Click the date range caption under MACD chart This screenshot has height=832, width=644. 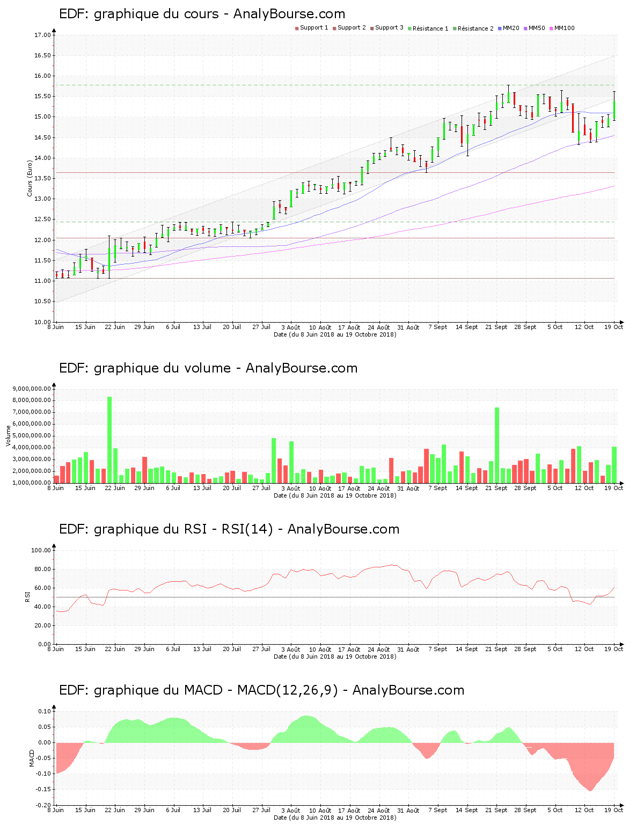point(335,818)
